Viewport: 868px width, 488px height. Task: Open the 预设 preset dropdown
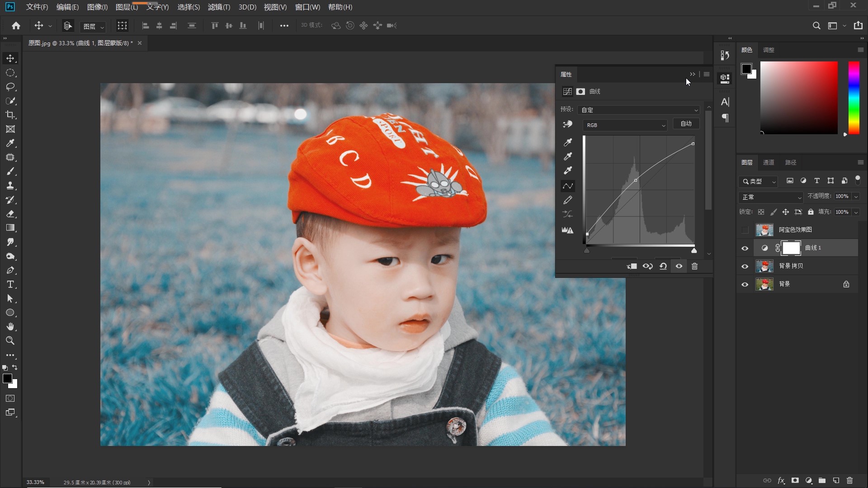[638, 110]
